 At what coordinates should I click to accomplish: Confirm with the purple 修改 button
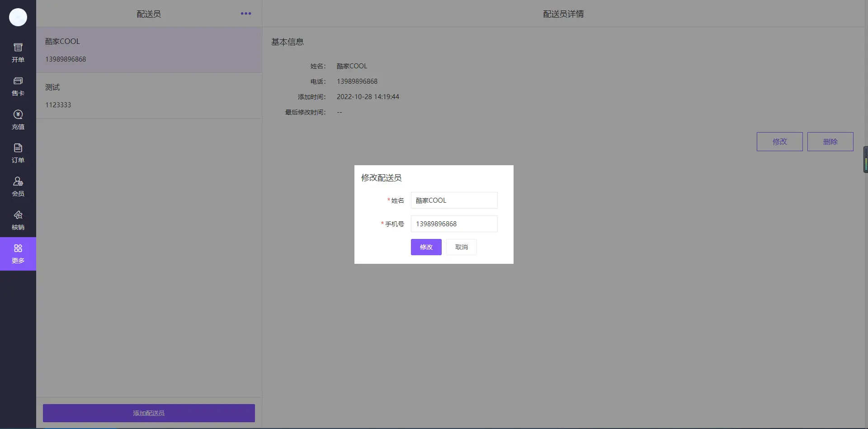click(x=426, y=247)
